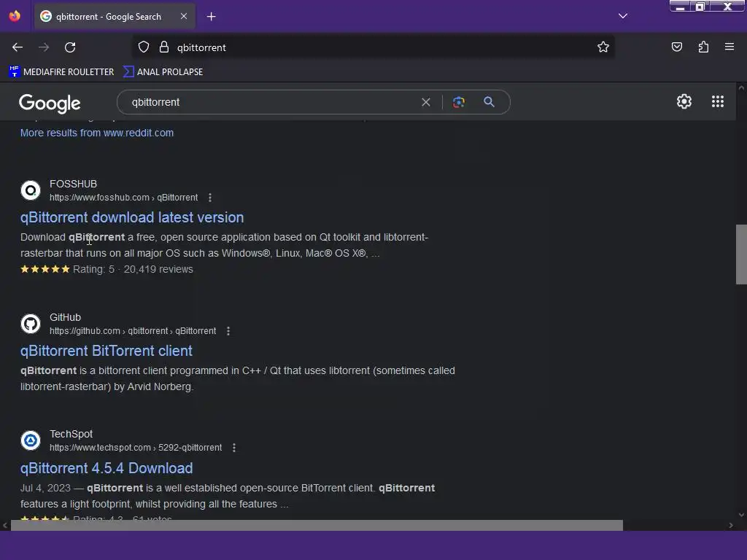Open More results from www.reddit.com
This screenshot has width=747, height=560.
click(97, 133)
